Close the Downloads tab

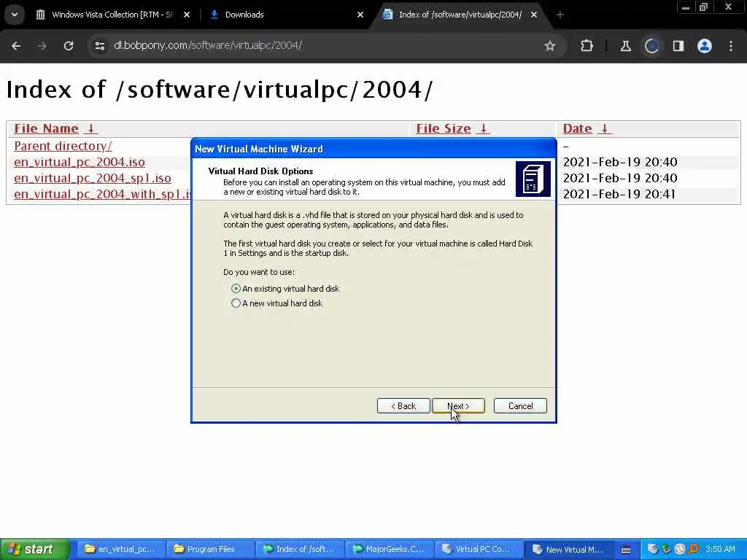360,15
